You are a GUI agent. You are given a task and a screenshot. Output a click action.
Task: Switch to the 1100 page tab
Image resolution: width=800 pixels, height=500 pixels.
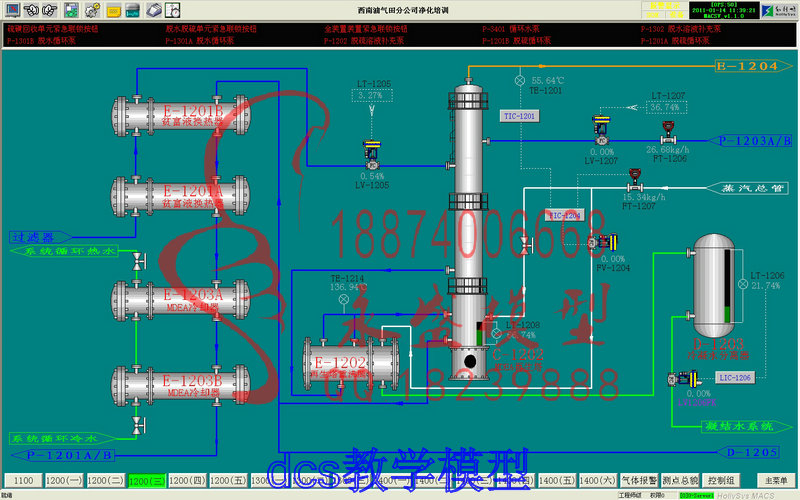[23, 480]
